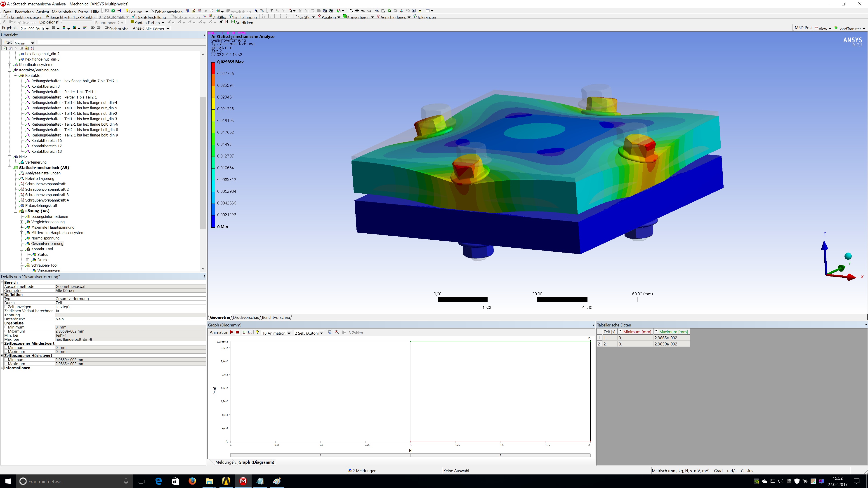Toggle checkbox beside Zeit anzeigen row

[x=6, y=307]
